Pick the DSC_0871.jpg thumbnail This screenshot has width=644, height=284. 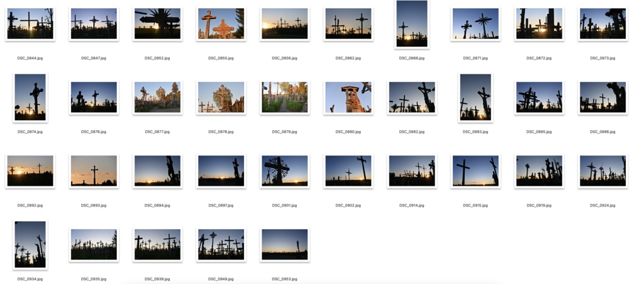pos(475,24)
